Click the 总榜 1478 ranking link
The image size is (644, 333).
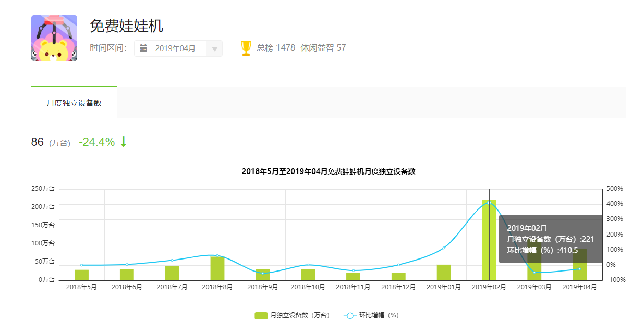point(276,48)
